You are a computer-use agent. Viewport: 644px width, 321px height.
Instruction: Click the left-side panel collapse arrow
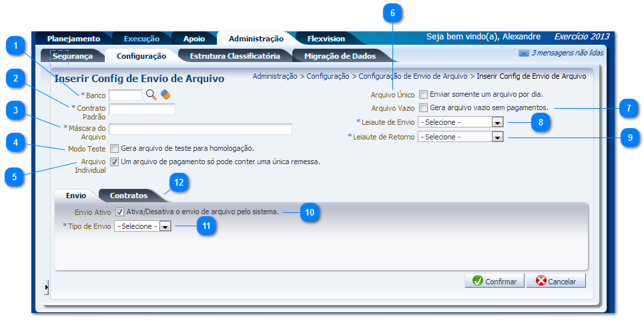coord(46,287)
